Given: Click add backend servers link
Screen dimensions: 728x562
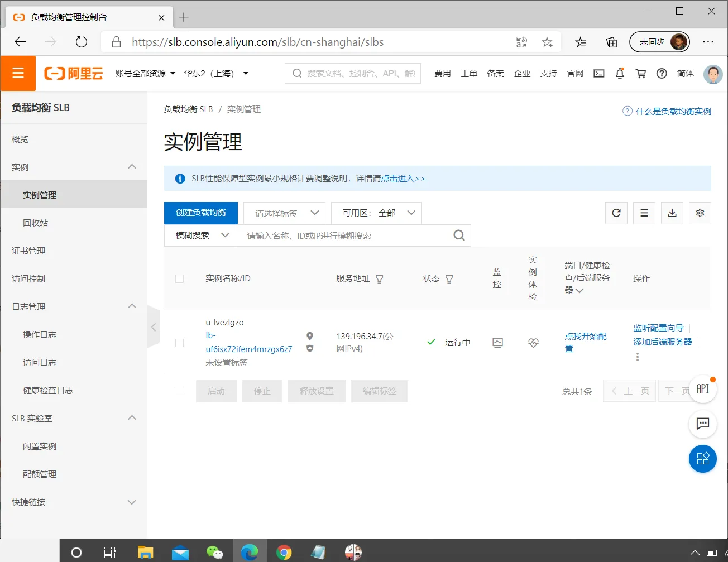Looking at the screenshot, I should coord(662,342).
